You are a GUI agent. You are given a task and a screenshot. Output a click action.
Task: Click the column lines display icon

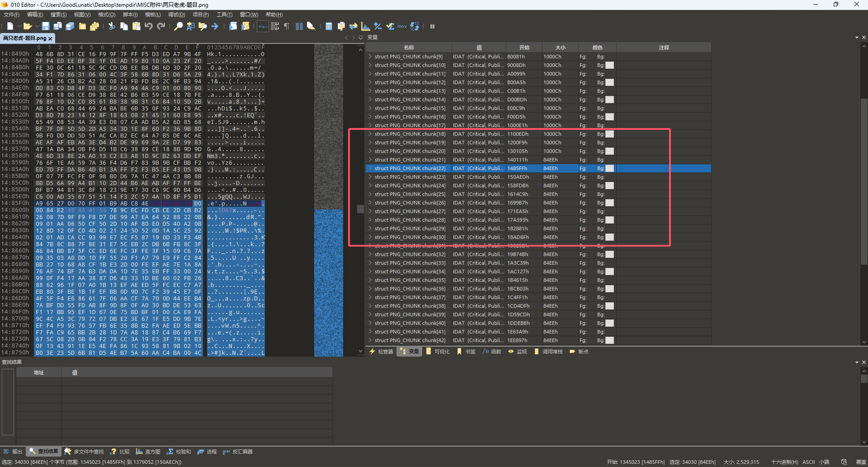point(299,26)
